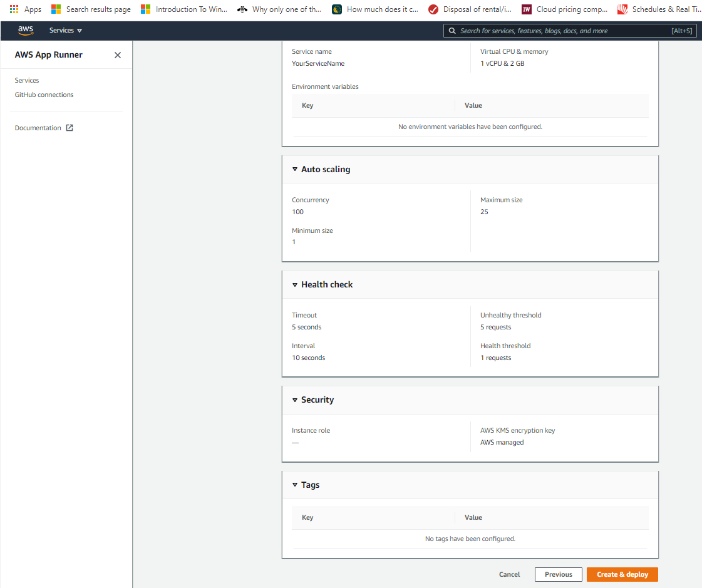The image size is (702, 588).
Task: Open GitHub connections in sidebar
Action: 44,95
